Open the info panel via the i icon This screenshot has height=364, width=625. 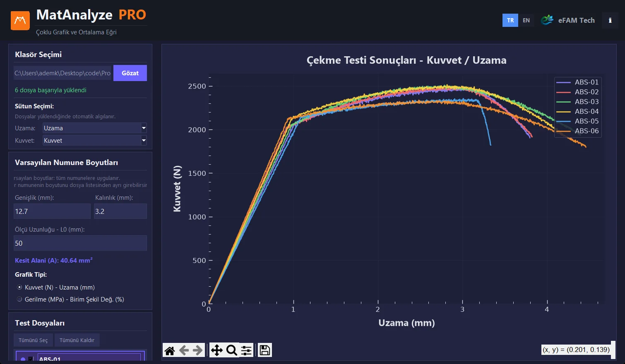(x=610, y=20)
